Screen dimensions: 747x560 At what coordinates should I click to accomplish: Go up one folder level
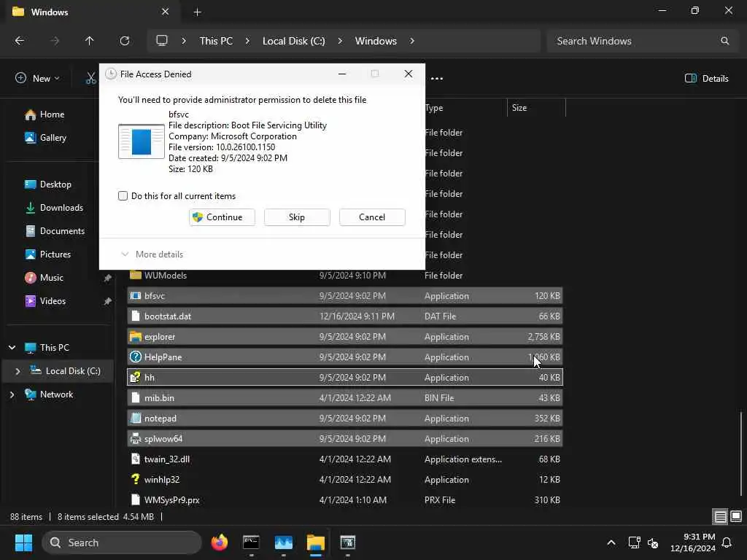click(89, 41)
